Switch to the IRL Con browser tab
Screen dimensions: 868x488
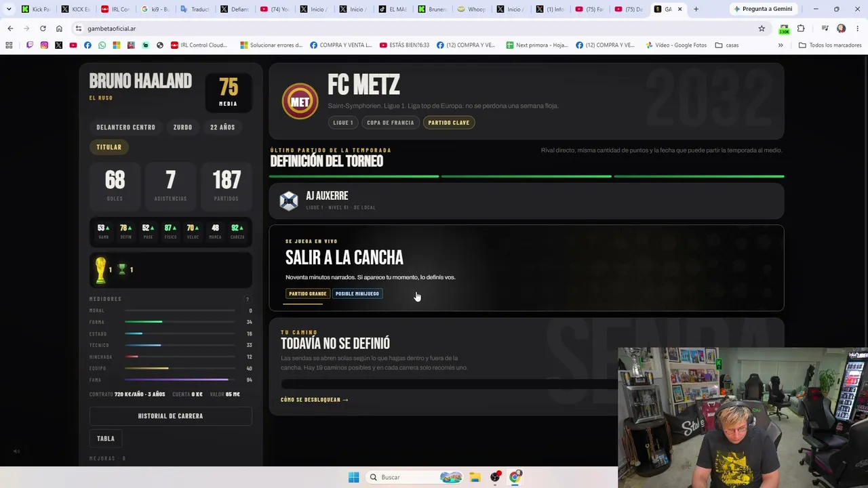pos(115,9)
